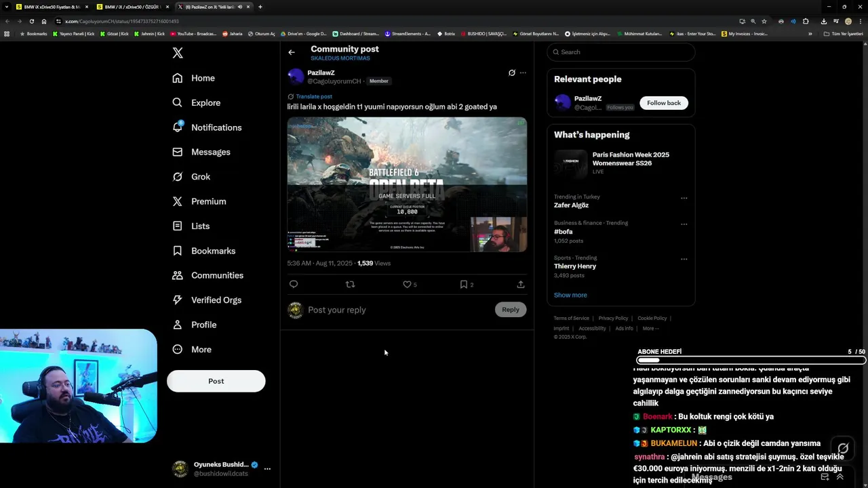Click the repost icon
The height and width of the screenshot is (488, 868).
coord(351,285)
